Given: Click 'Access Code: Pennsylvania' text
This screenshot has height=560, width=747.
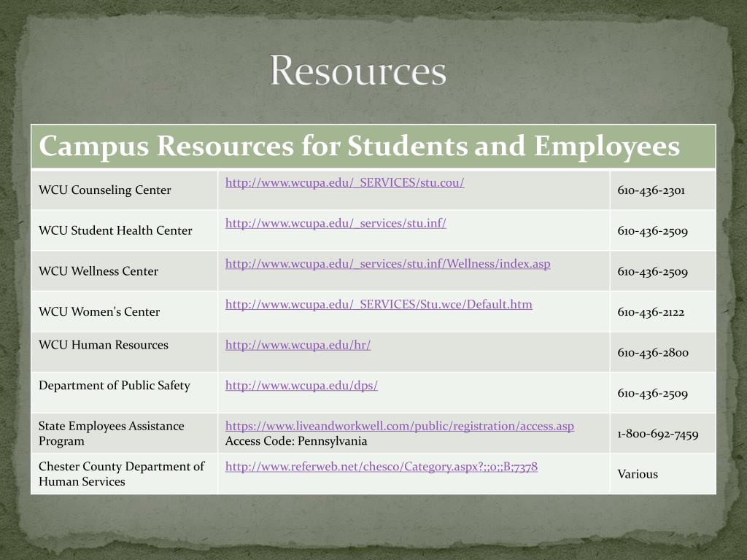Looking at the screenshot, I should pyautogui.click(x=296, y=441).
